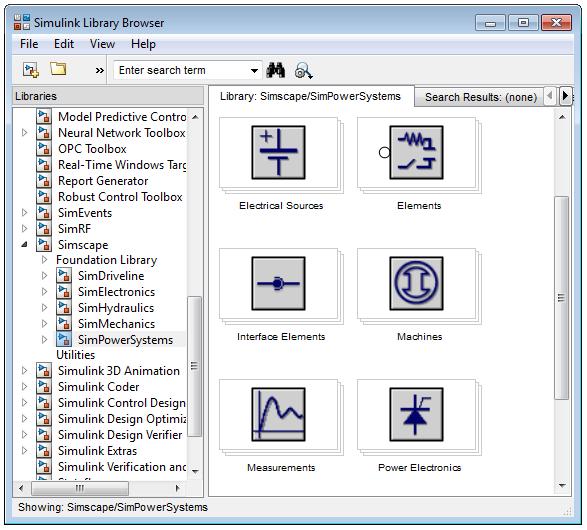The image size is (587, 530).
Task: Click the Simulink Coder library icon
Action: click(44, 387)
